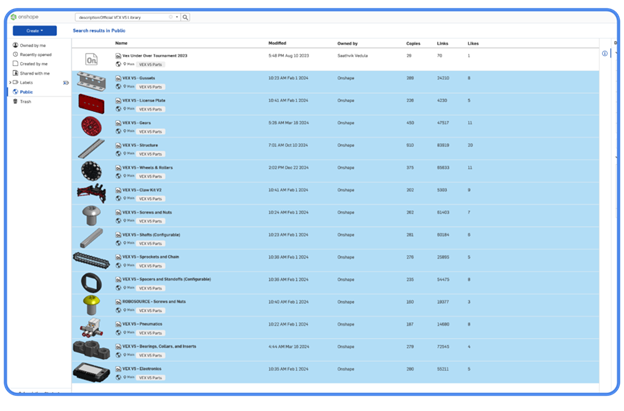The width and height of the screenshot is (624, 411).
Task: Click the search magnifier button
Action: pyautogui.click(x=186, y=17)
